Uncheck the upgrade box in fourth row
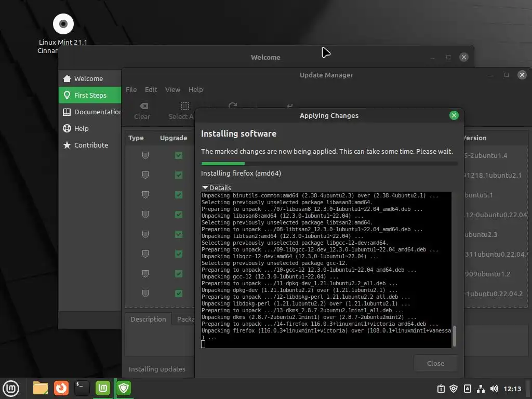Screen dimensions: 532x399 point(179,215)
